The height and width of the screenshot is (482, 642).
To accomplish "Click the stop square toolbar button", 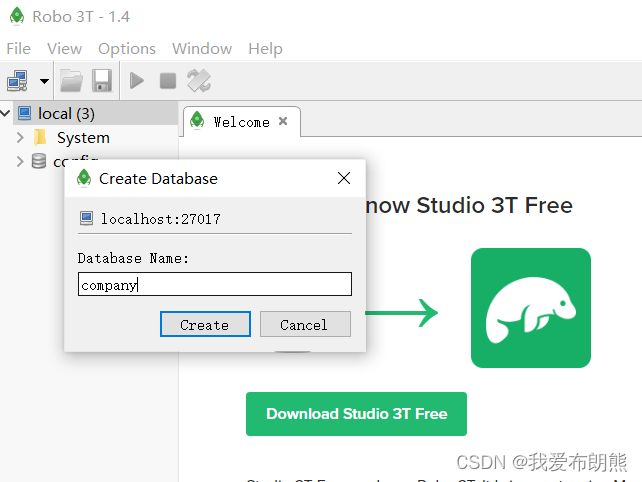I will [168, 81].
